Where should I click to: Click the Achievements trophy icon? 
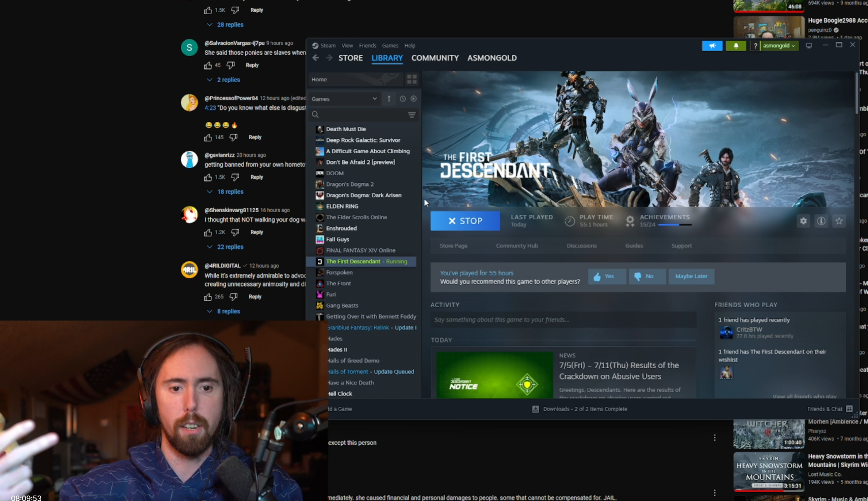[x=630, y=221]
